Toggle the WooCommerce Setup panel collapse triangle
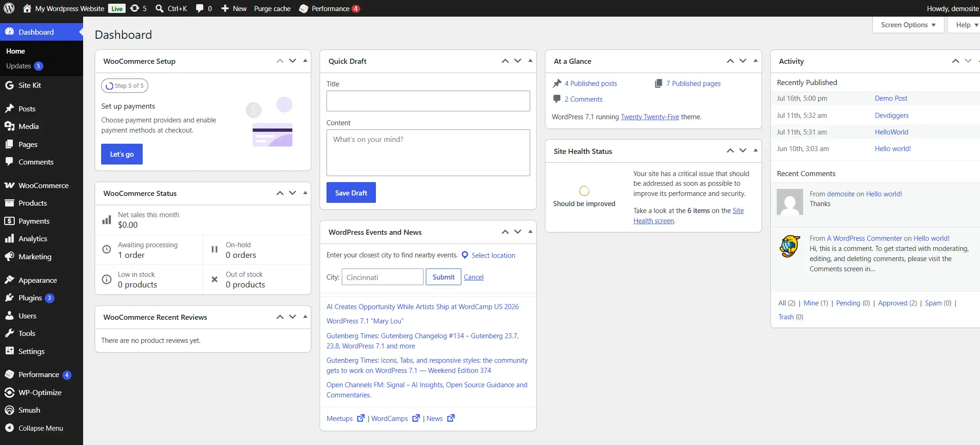The width and height of the screenshot is (980, 445). tap(305, 61)
